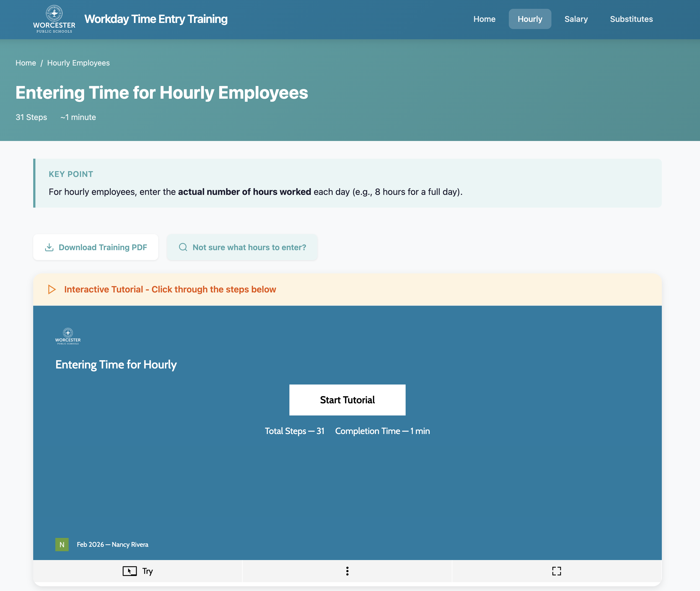700x591 pixels.
Task: Switch to the Home nav item
Action: click(x=484, y=19)
